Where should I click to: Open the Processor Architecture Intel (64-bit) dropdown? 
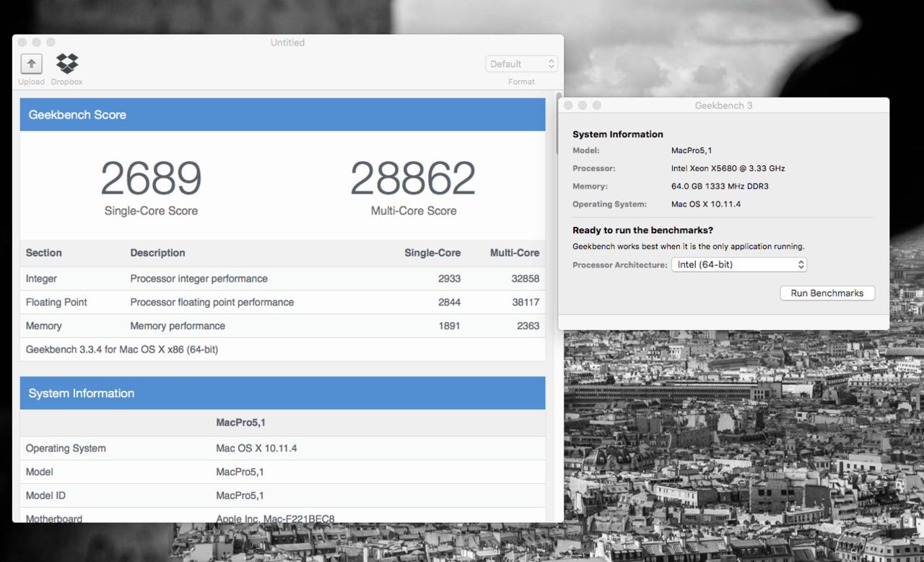[x=739, y=265]
